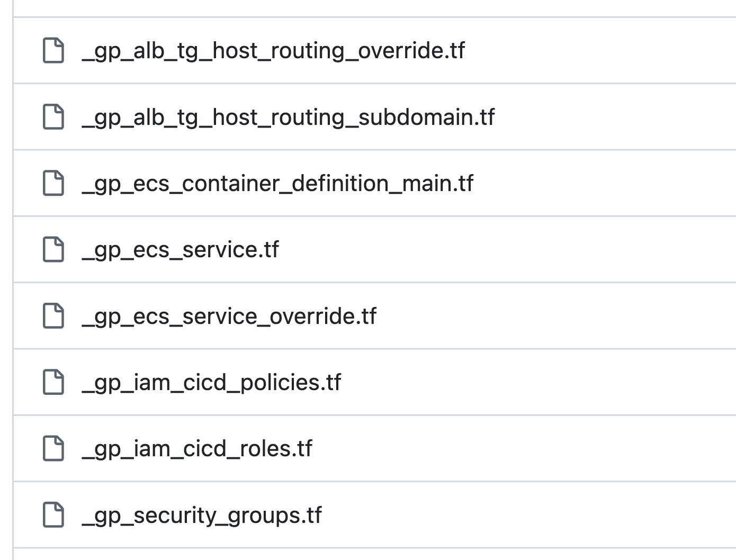Click the file icon beside _gp_ecs_service.tf
The height and width of the screenshot is (560, 736).
(x=52, y=250)
